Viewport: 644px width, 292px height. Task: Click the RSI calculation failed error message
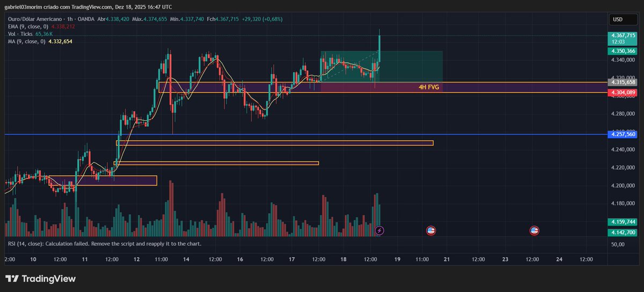coord(105,244)
